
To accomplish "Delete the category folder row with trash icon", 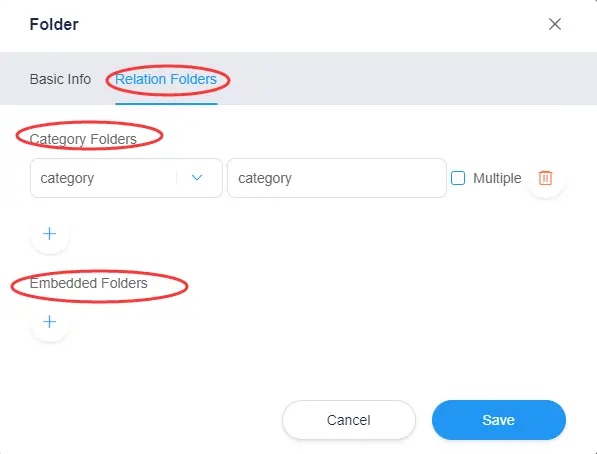I will pyautogui.click(x=545, y=178).
